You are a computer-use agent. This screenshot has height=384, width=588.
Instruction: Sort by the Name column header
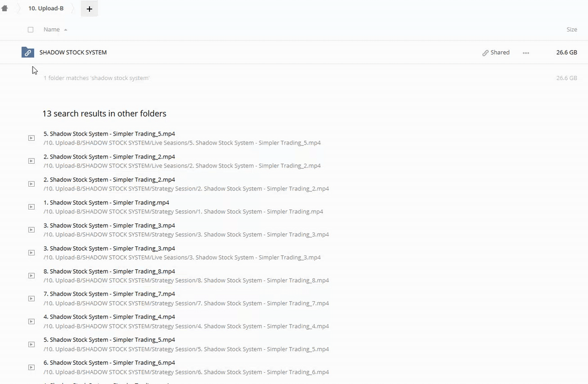tap(52, 29)
